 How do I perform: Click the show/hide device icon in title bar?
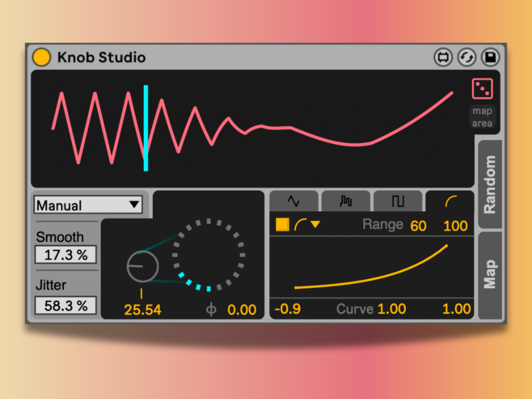coord(443,57)
